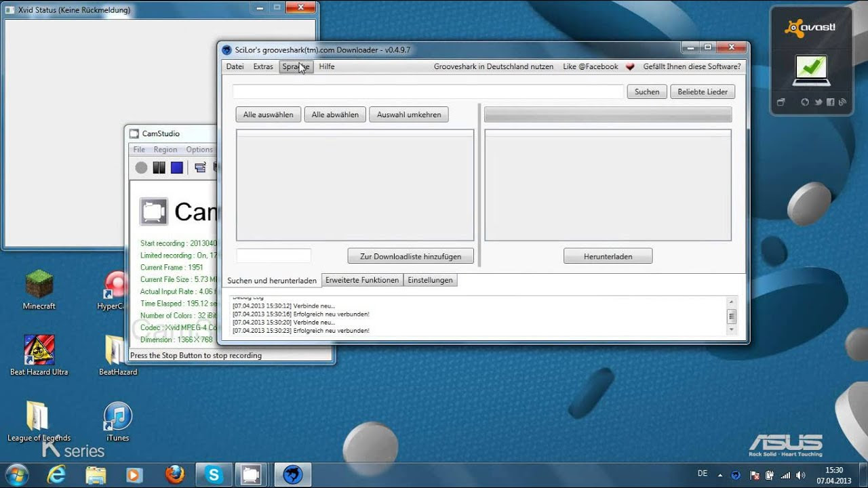The width and height of the screenshot is (868, 488).
Task: Open avast Twitter link in gadget
Action: point(818,102)
